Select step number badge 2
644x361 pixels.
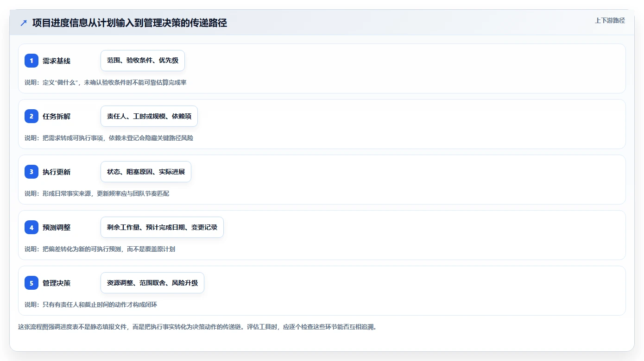tap(32, 116)
